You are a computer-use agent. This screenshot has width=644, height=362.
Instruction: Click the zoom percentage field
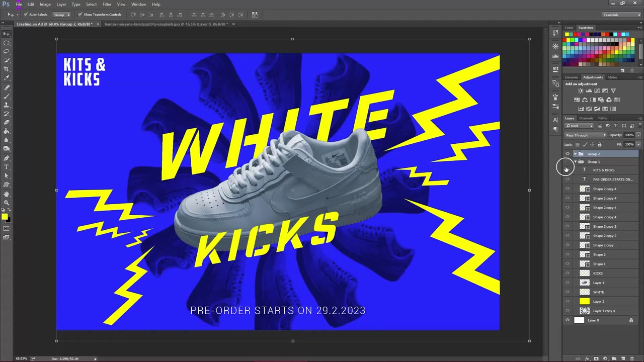(x=21, y=358)
